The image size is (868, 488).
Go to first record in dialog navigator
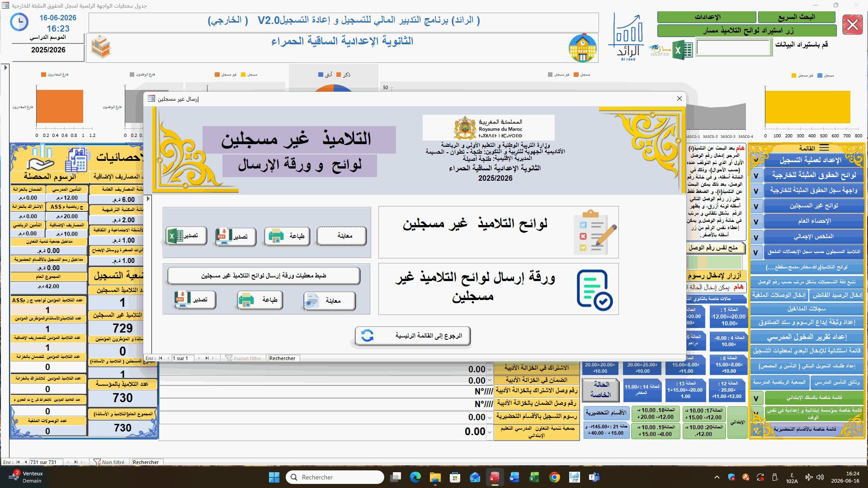pyautogui.click(x=160, y=358)
